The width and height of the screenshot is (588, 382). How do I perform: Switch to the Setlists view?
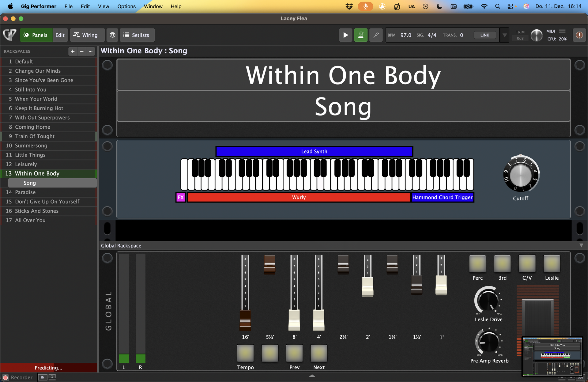coord(137,35)
